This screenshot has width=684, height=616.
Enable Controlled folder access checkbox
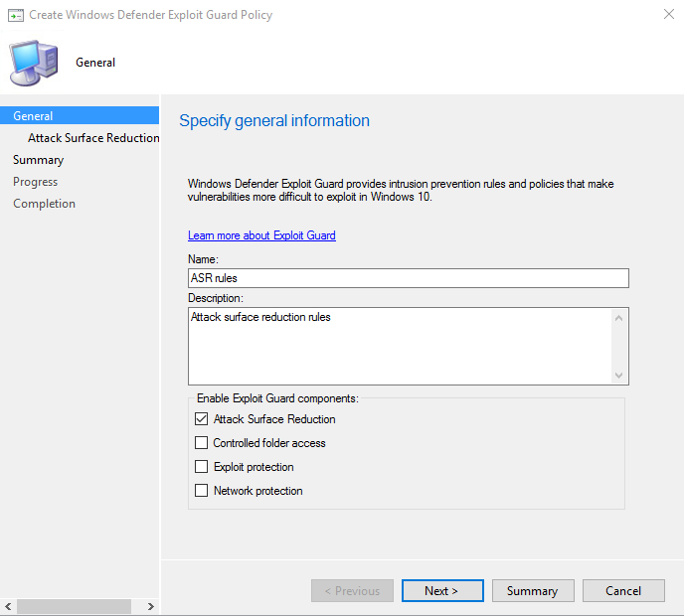202,443
